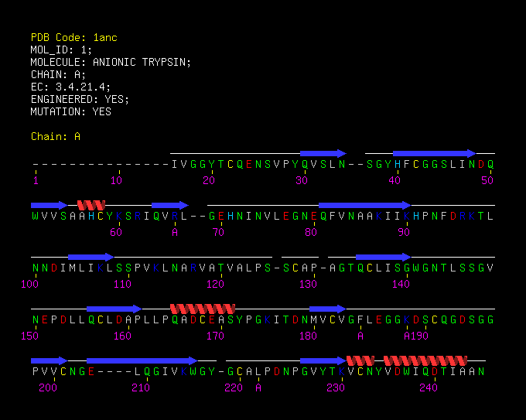
Task: Click residue number label 50
Action: (x=487, y=180)
